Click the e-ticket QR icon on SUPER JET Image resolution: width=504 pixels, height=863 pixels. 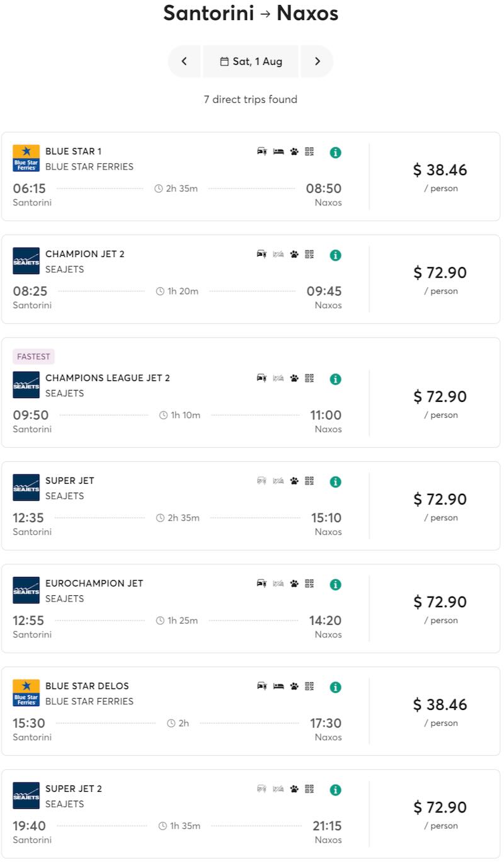pyautogui.click(x=309, y=481)
